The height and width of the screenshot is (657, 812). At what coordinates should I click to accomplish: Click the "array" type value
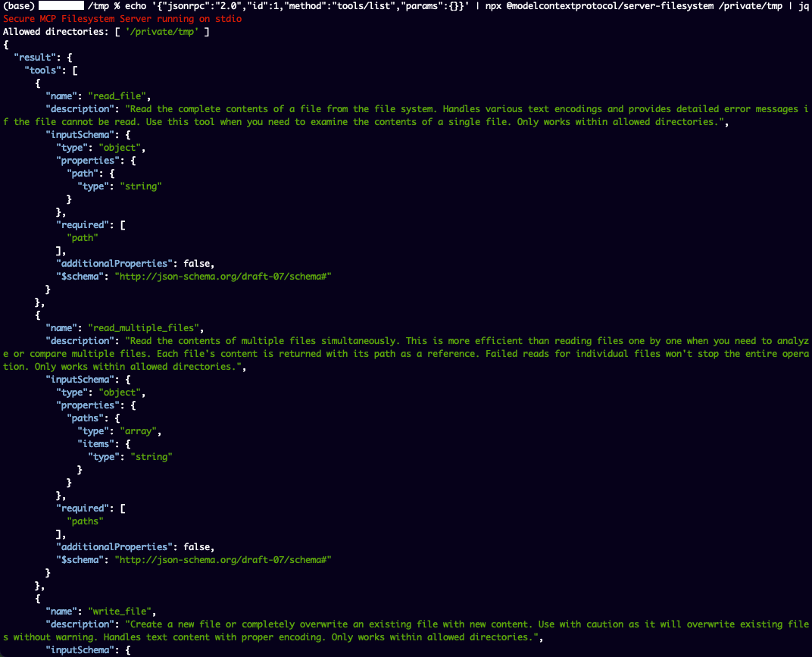139,431
